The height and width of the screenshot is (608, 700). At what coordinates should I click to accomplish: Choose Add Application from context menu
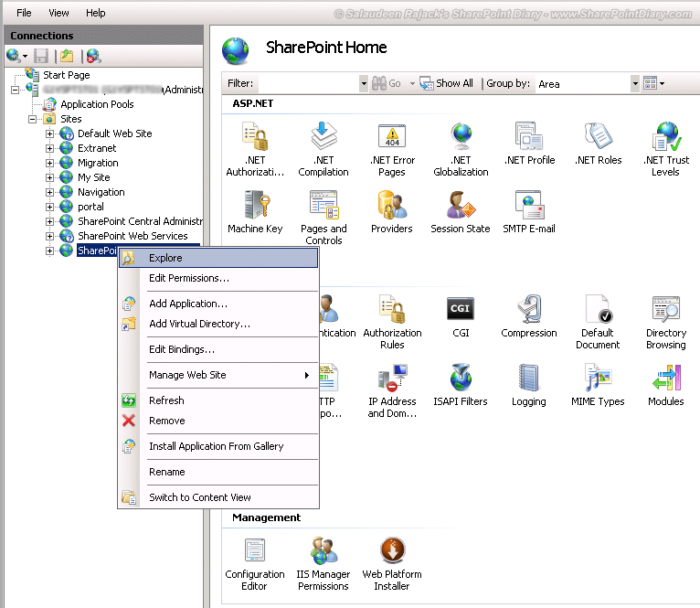(x=218, y=304)
